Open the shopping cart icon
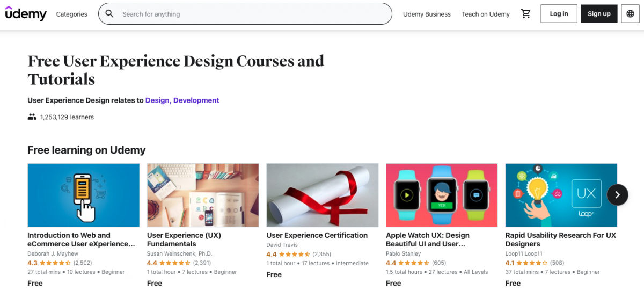 (x=526, y=14)
